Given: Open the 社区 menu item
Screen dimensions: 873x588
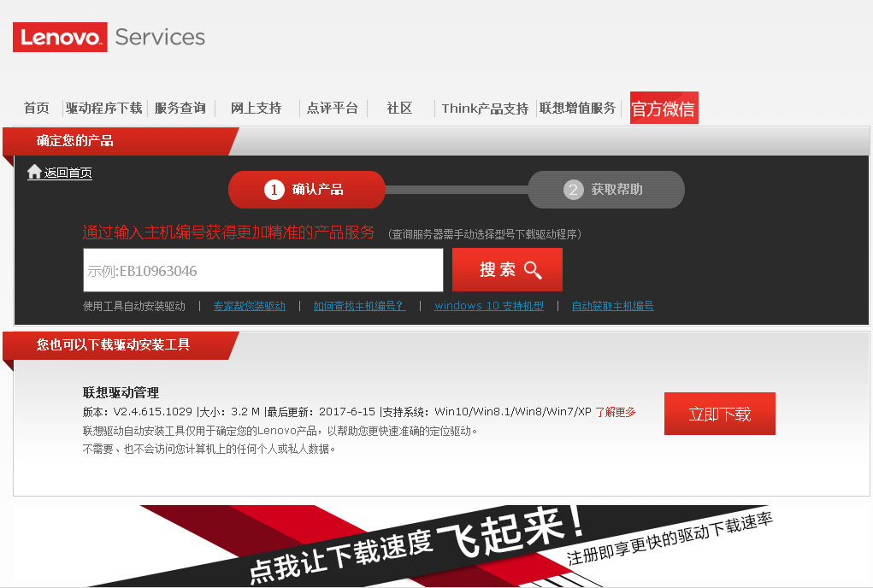Looking at the screenshot, I should [x=399, y=109].
